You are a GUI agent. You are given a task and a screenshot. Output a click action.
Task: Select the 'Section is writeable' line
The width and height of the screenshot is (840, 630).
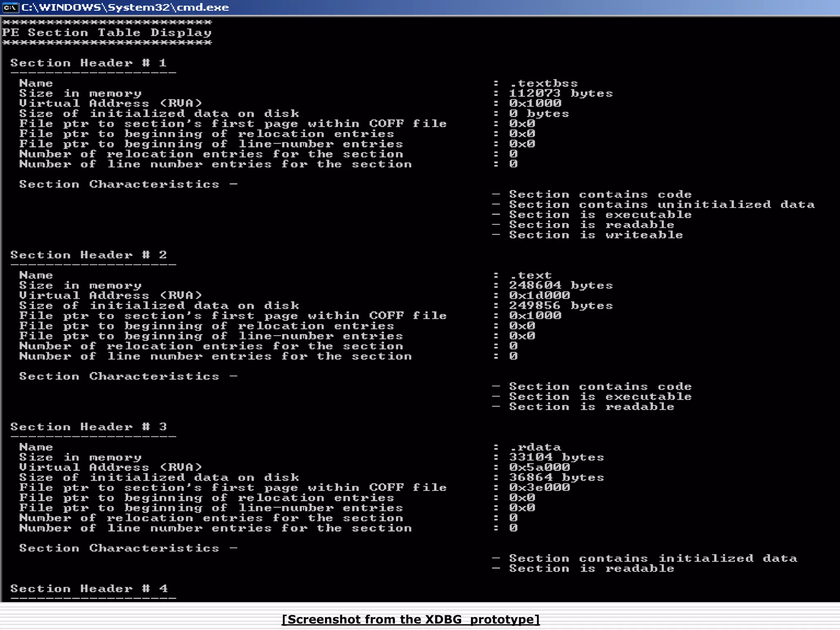(596, 235)
